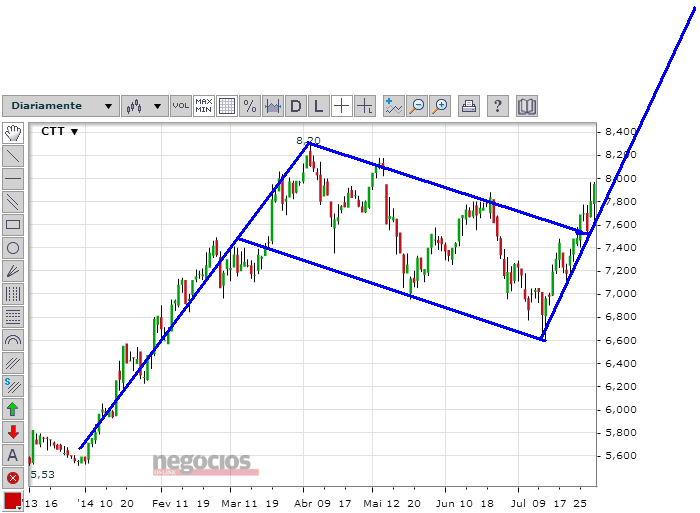
Task: Select the triple diagonal lines tool
Action: click(x=13, y=363)
